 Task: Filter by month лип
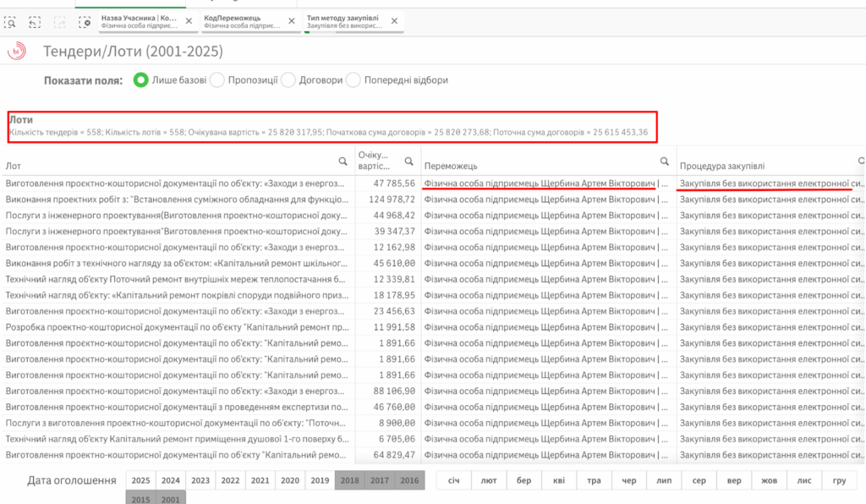[x=665, y=480]
